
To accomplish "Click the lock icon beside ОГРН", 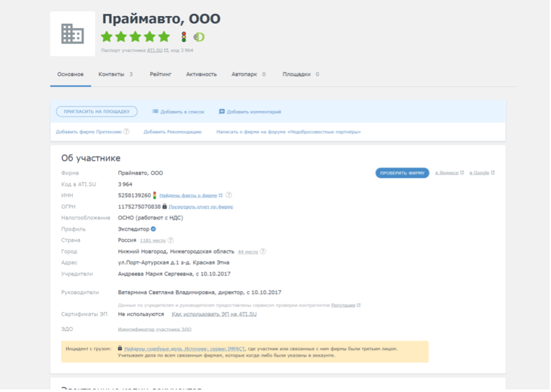I will (x=164, y=206).
